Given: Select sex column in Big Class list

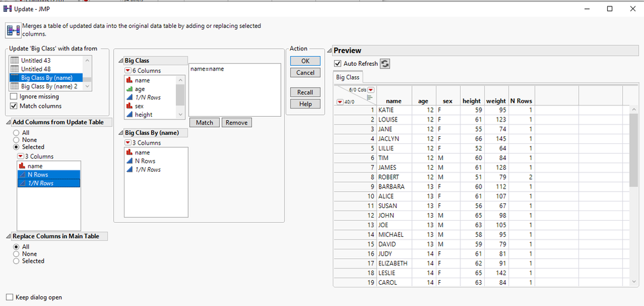Looking at the screenshot, I should coord(139,106).
